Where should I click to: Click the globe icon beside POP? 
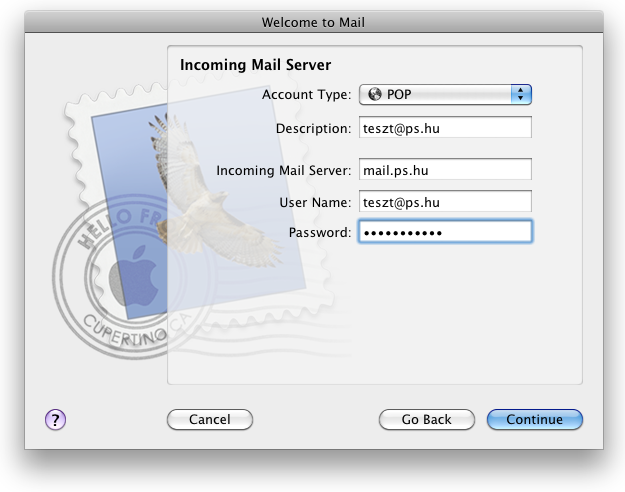(375, 94)
